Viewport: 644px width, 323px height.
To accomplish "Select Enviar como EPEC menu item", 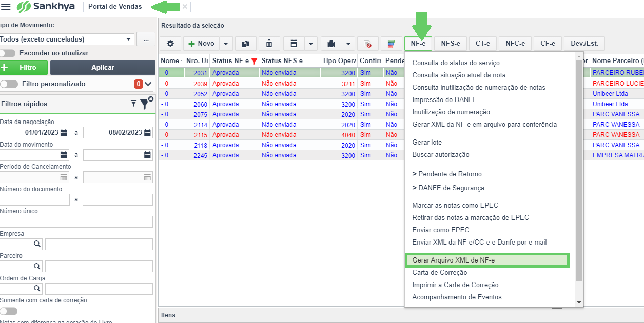I will 441,230.
